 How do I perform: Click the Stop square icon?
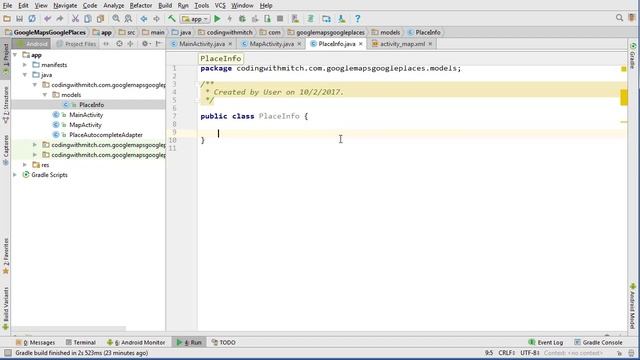coord(280,19)
